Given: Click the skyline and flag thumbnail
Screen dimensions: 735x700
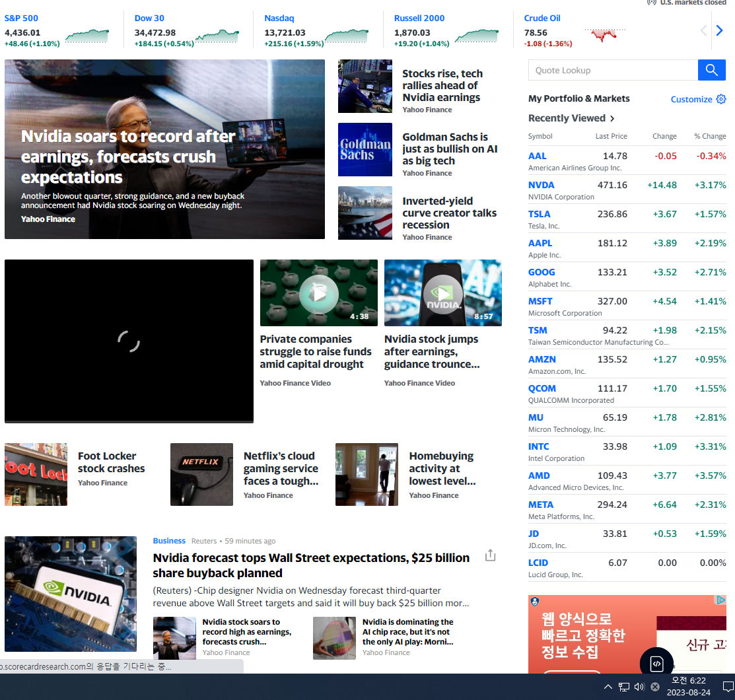Looking at the screenshot, I should coord(365,213).
